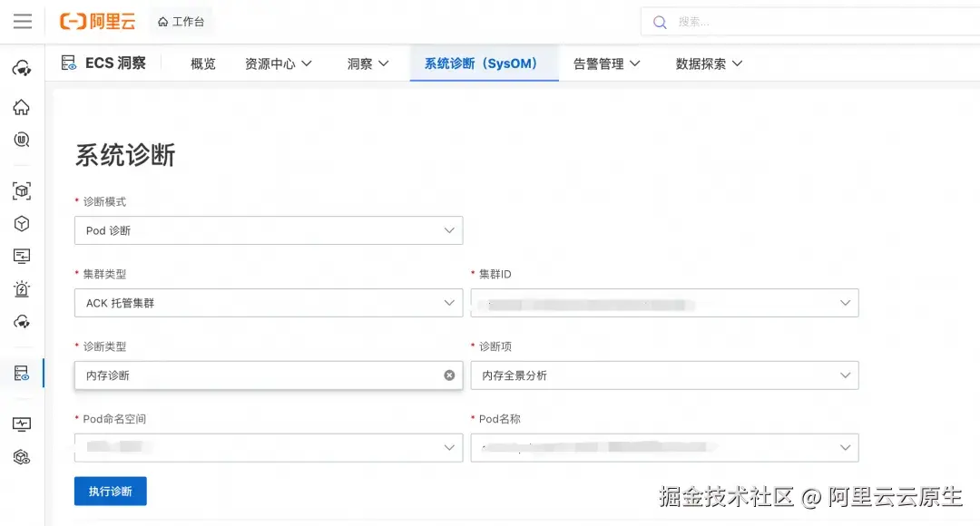Expand the 数据探索 menu

709,63
